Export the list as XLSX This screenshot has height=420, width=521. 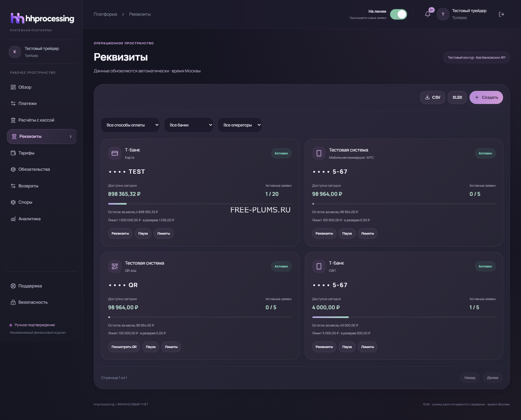tap(457, 97)
